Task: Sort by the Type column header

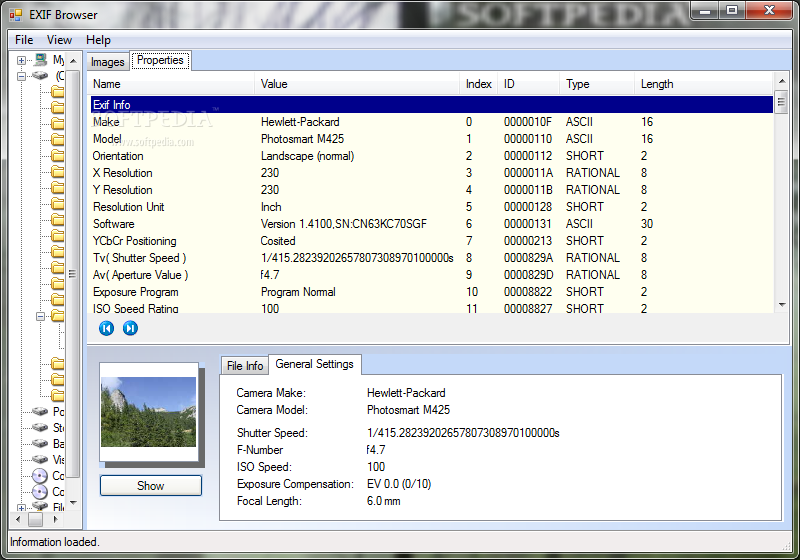Action: tap(597, 84)
